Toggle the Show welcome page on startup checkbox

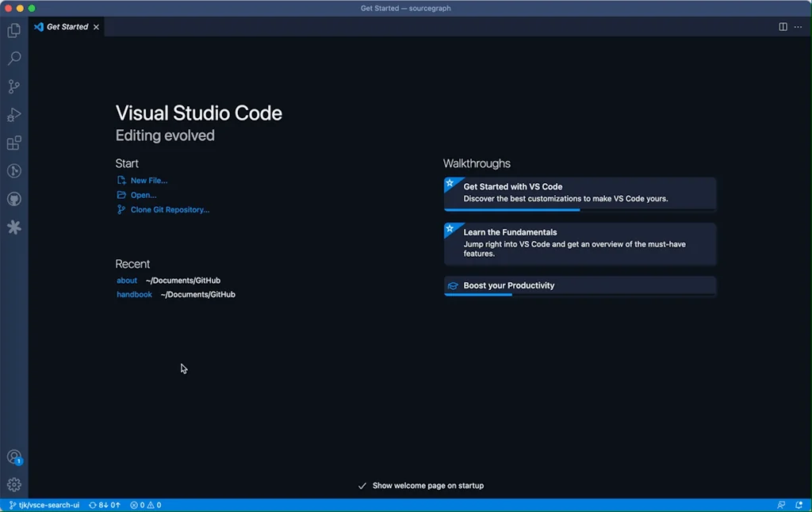[362, 485]
